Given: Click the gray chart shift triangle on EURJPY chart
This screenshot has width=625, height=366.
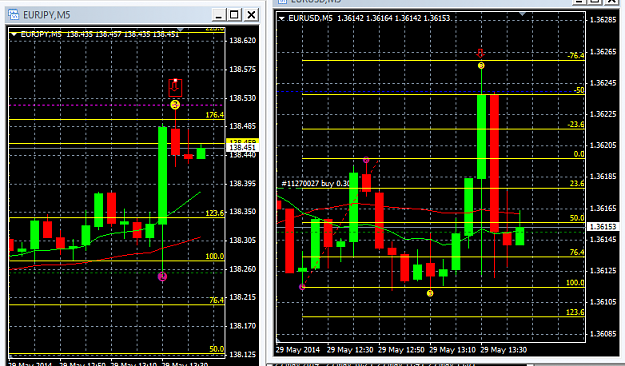Looking at the screenshot, I should point(180,29).
